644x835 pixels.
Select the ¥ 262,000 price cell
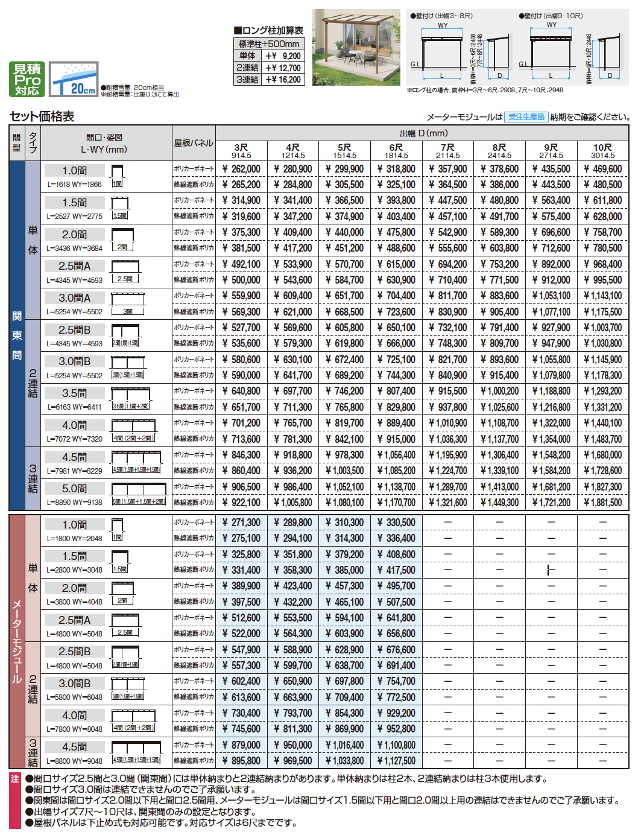241,169
